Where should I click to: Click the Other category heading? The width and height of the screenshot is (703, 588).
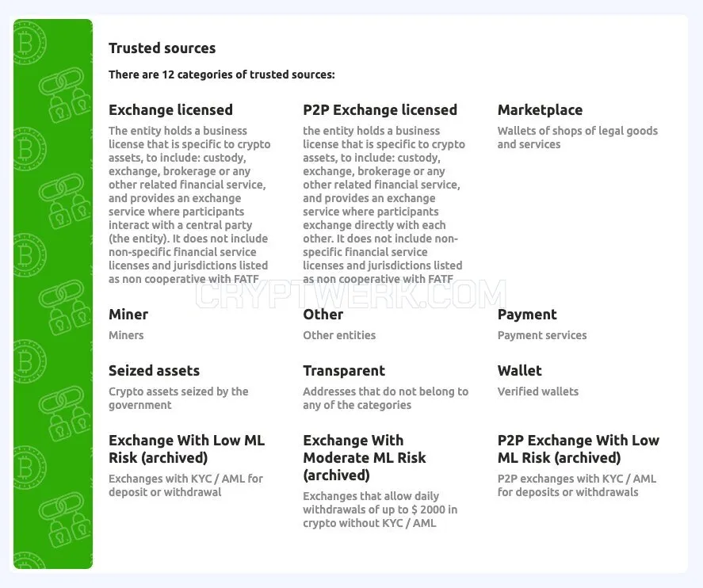pyautogui.click(x=323, y=314)
